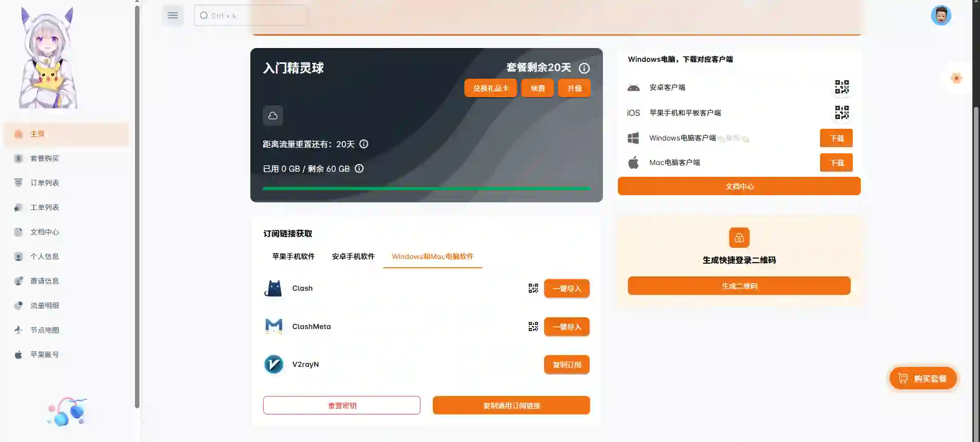Open 节点地图 in the sidebar
Image resolution: width=980 pixels, height=442 pixels.
pos(66,330)
